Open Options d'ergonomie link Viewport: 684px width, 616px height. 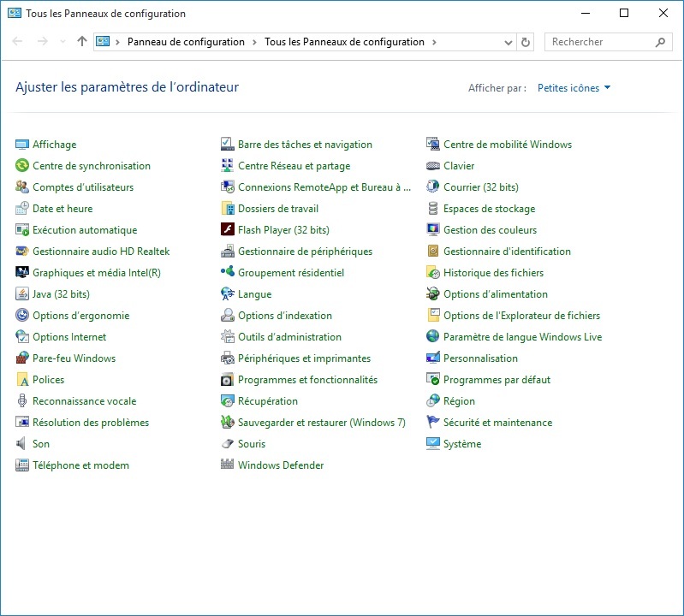pyautogui.click(x=80, y=315)
